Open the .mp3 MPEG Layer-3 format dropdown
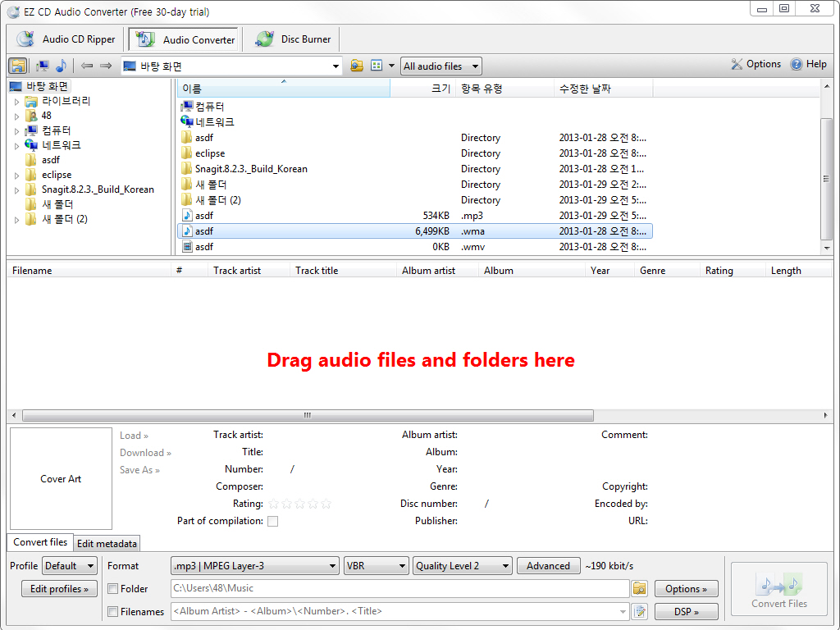 (255, 566)
